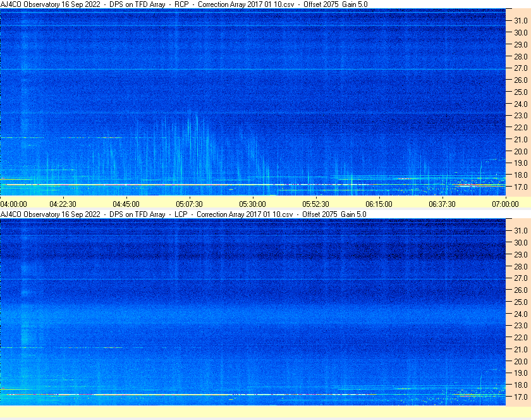This screenshot has height=420, width=531.
Task: Click the 17.0 frequency label on LCP chart
Action: click(521, 397)
